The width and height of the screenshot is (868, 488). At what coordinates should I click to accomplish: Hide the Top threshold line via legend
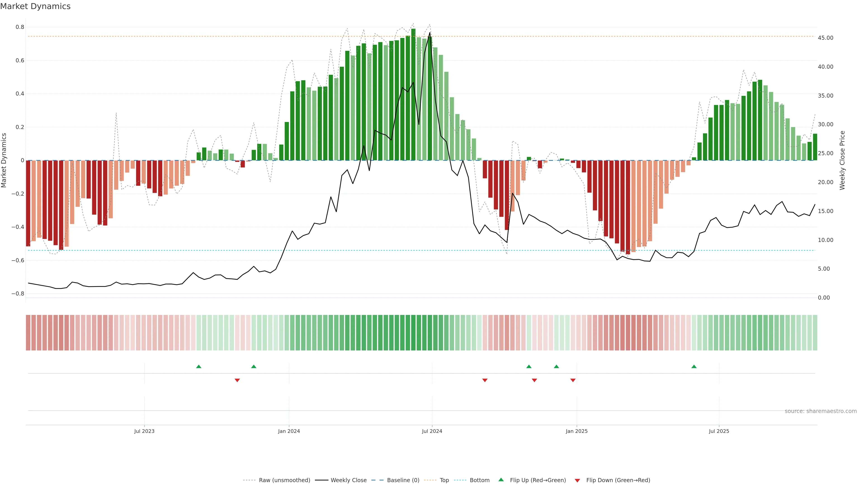click(x=444, y=480)
